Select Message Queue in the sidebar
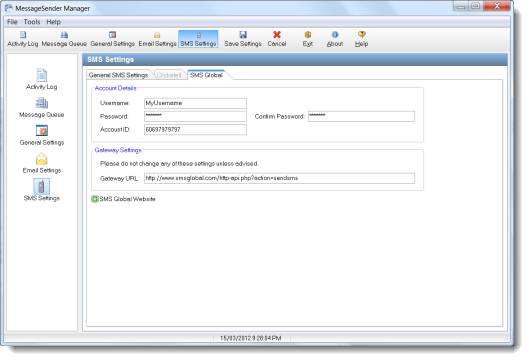Image resolution: width=529 pixels, height=361 pixels. 42,108
